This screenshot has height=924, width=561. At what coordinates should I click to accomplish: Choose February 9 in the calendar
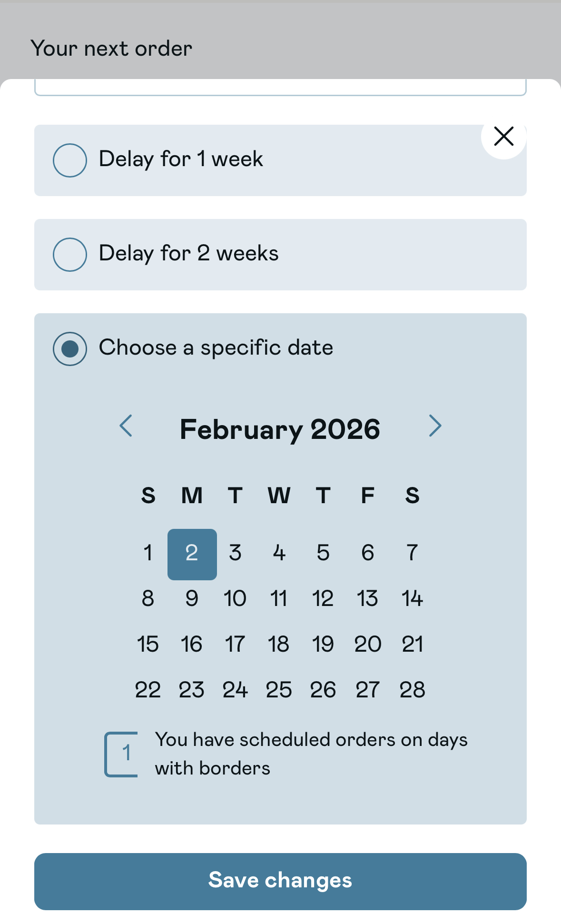192,599
